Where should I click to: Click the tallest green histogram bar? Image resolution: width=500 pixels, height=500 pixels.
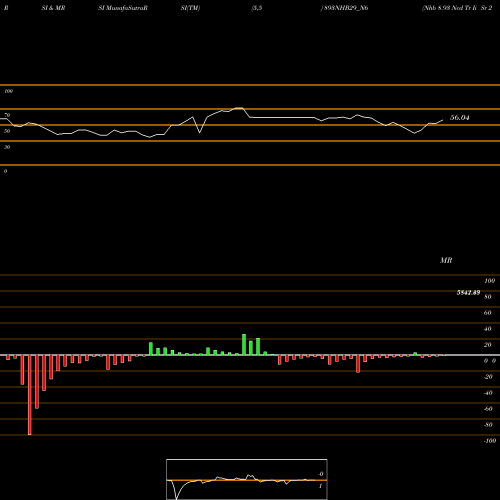[x=244, y=345]
